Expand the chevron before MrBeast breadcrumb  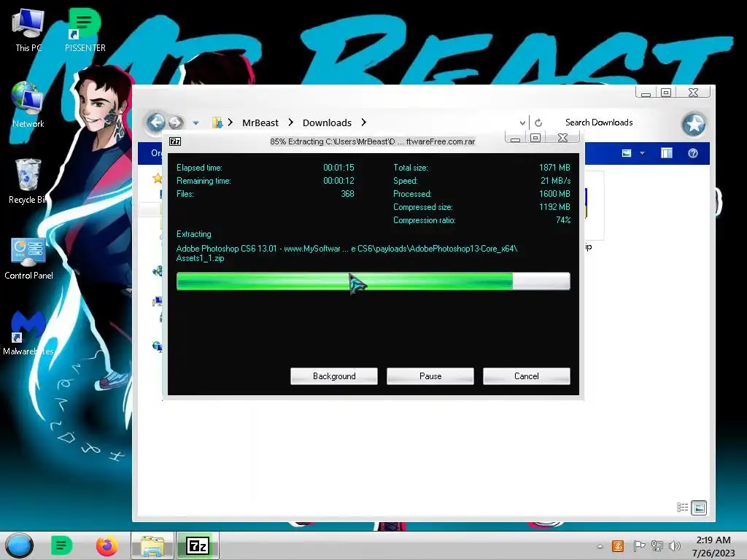[x=230, y=122]
